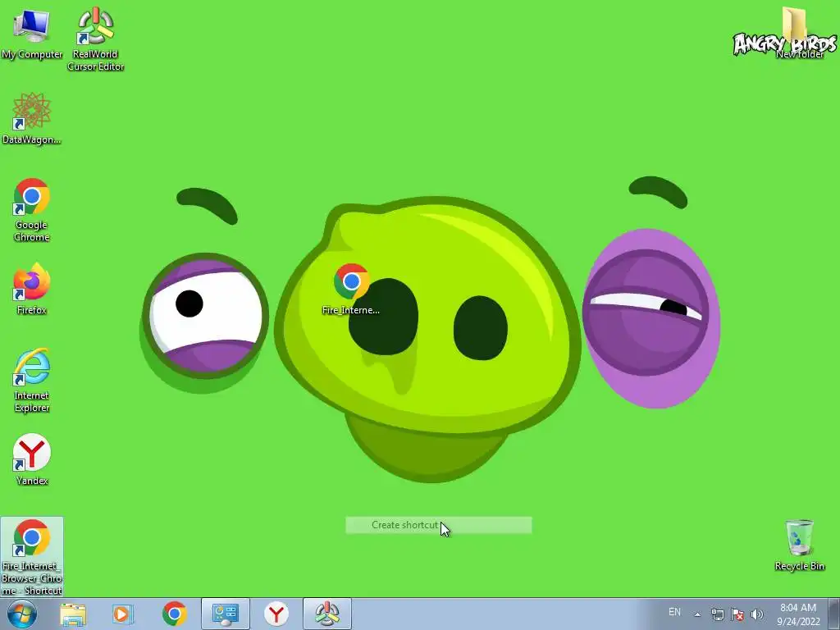Open Yandex browser from the taskbar
The image size is (840, 630).
pyautogui.click(x=276, y=614)
